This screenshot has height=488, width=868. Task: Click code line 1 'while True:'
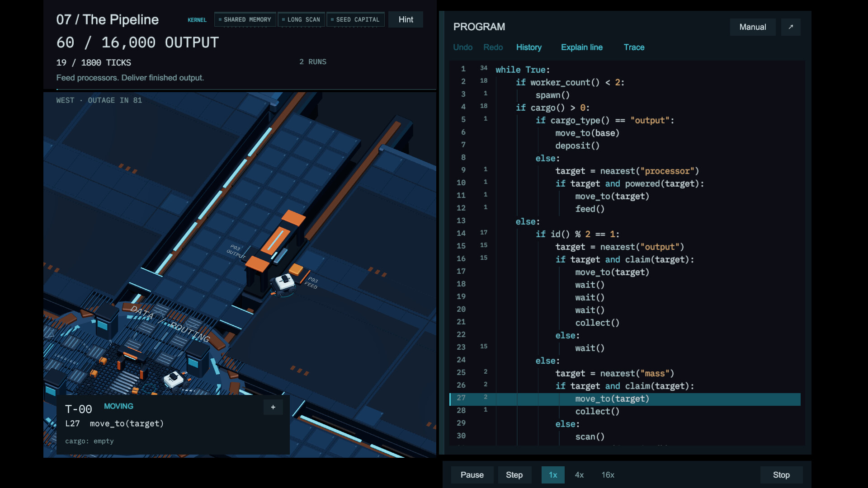click(523, 70)
